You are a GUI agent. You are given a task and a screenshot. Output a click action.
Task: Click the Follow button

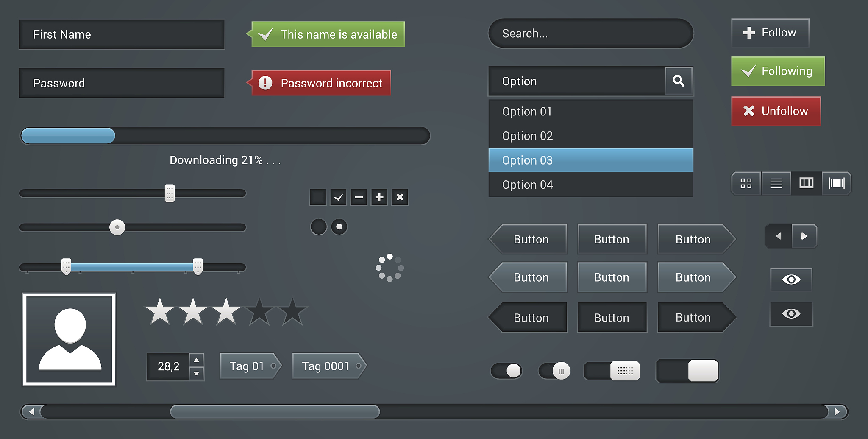point(770,33)
